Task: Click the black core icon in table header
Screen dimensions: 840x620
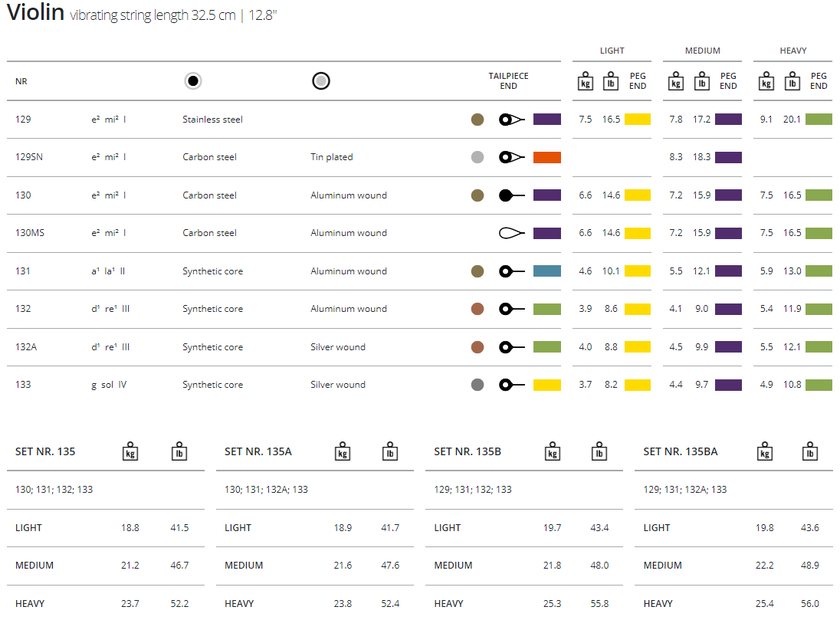Action: (x=193, y=80)
